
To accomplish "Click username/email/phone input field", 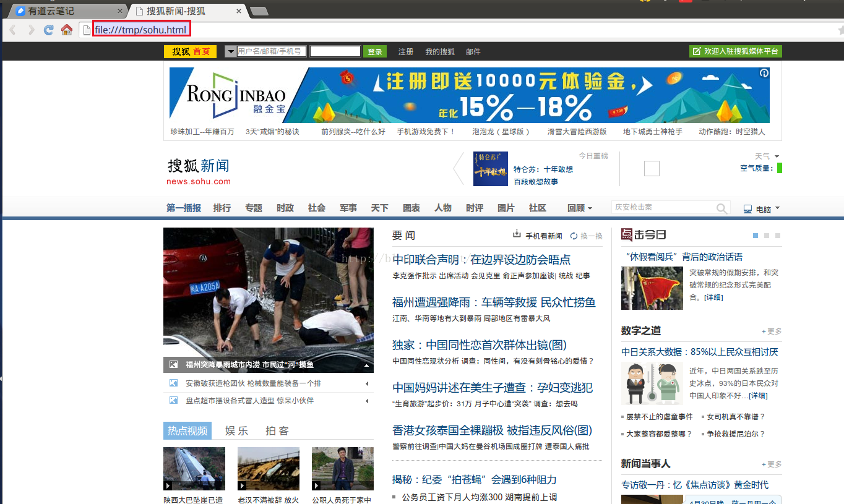I will (272, 51).
